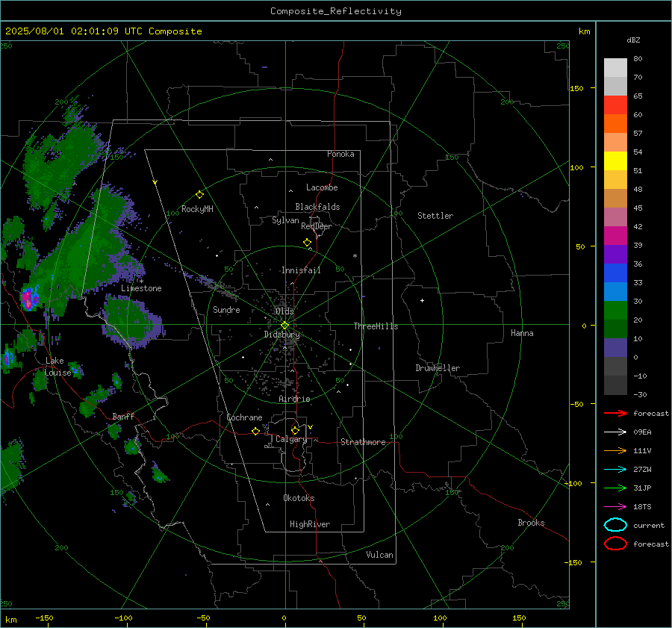Click the 'Strathmore' city label
Screen dimensions: 672x628
(x=363, y=442)
